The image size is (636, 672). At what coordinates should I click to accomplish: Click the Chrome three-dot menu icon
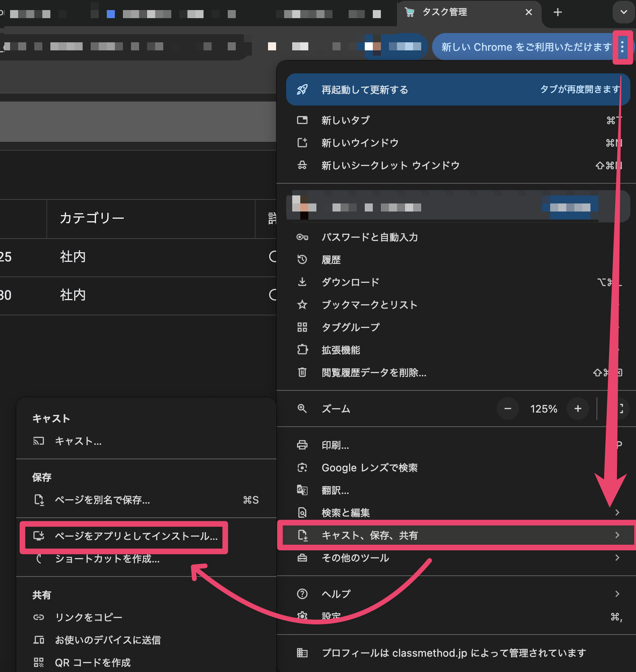[622, 48]
